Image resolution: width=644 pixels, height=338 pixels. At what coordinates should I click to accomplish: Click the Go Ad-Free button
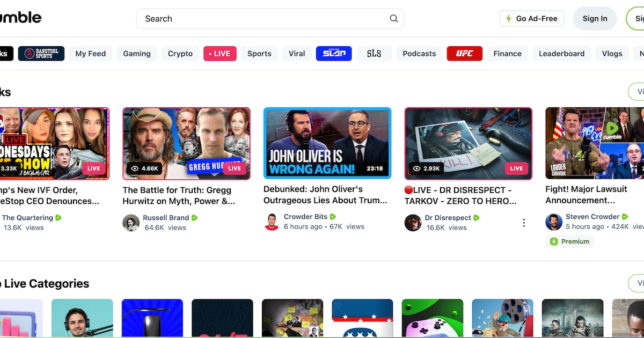[532, 18]
